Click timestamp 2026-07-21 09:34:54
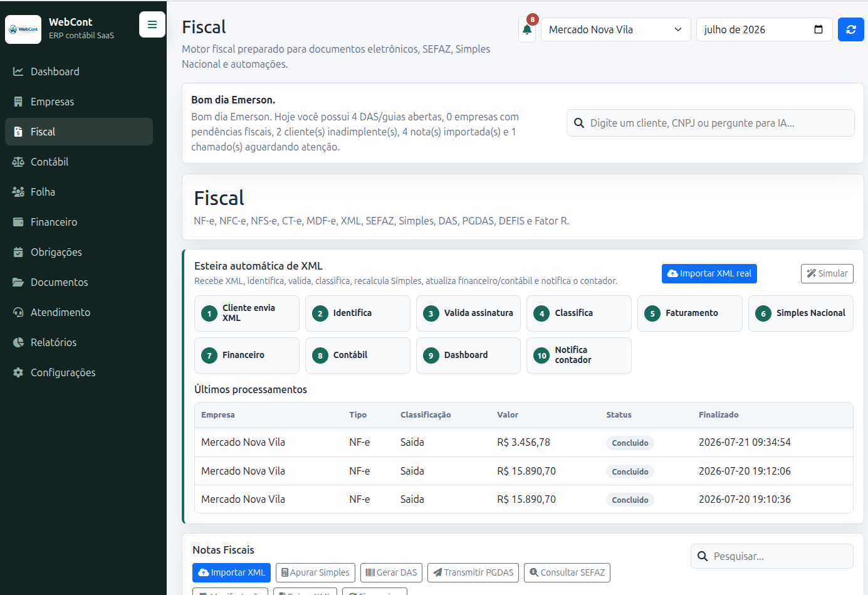This screenshot has height=595, width=868. pyautogui.click(x=745, y=443)
